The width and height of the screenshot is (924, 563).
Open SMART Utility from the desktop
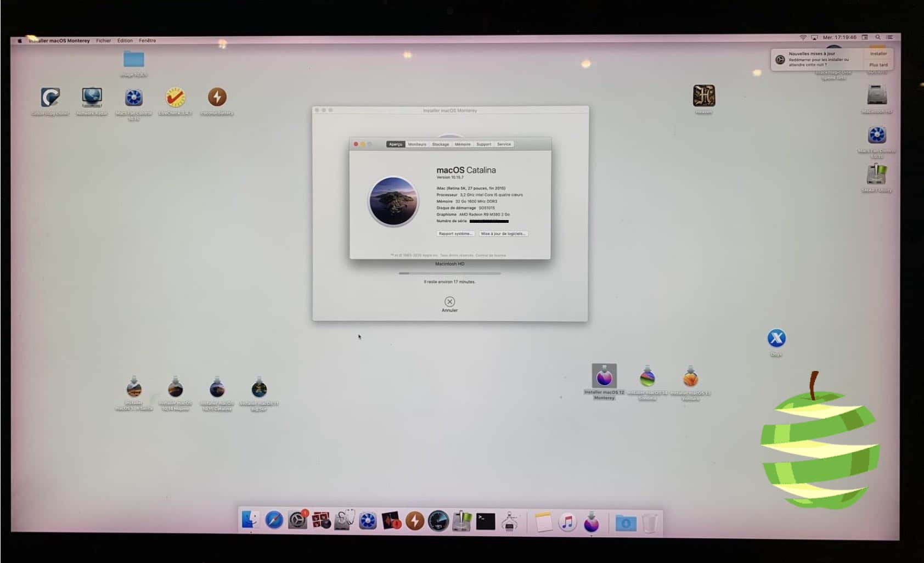[876, 176]
